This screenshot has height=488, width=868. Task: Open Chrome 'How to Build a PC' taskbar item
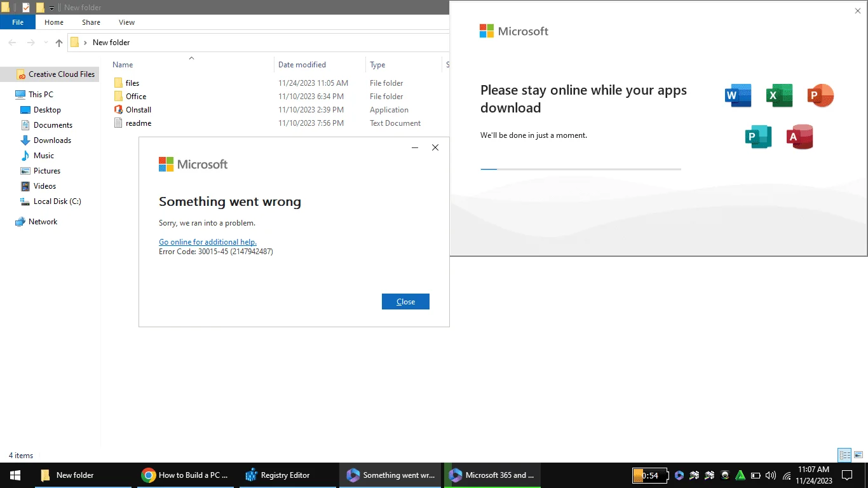[187, 475]
